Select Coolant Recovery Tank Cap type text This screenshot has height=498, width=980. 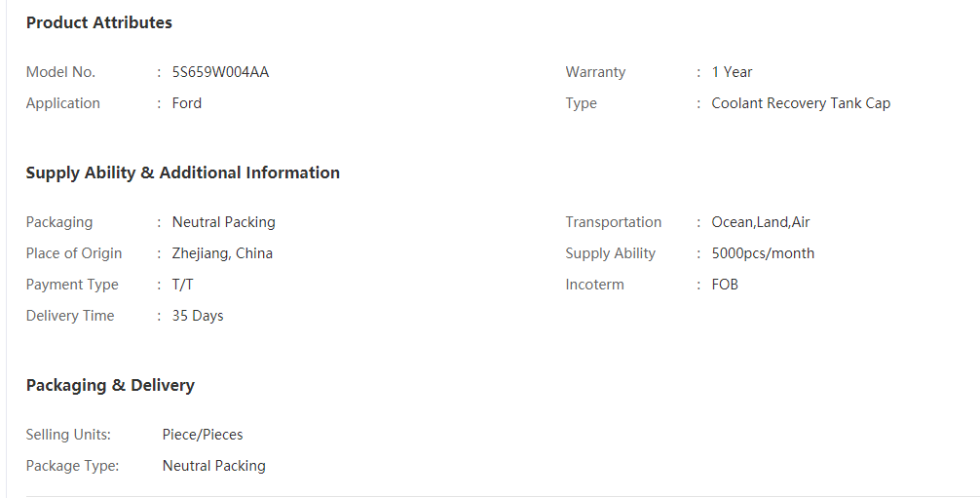tap(802, 103)
